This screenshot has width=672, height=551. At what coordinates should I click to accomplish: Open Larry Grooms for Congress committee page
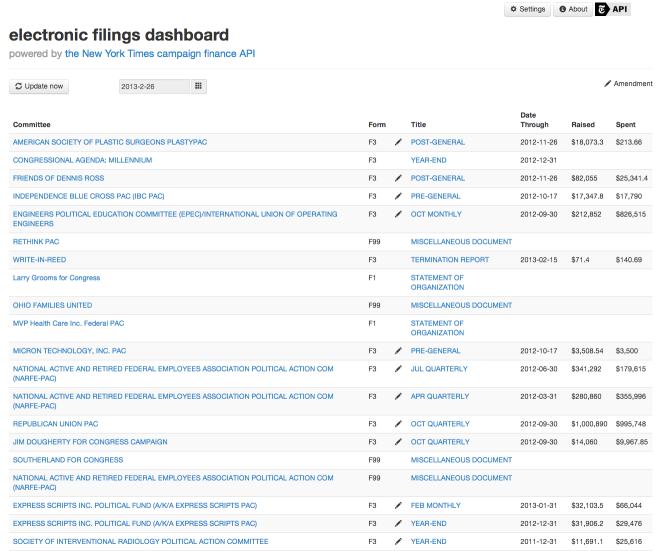click(x=56, y=278)
